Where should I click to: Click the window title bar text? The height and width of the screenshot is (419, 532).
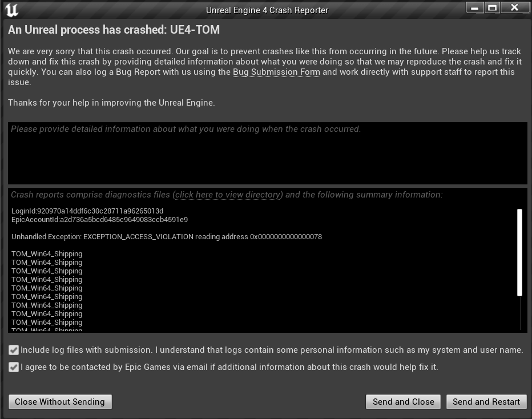[267, 10]
